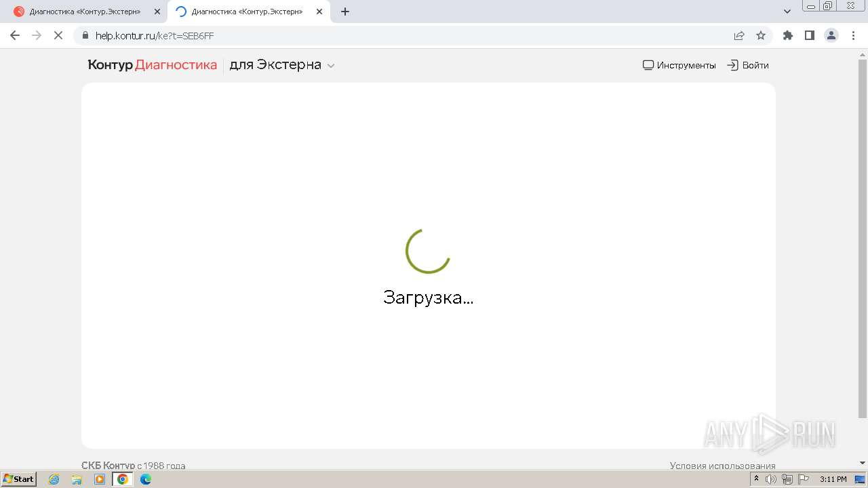Click the СКБ Контур footer text
The height and width of the screenshot is (488, 868).
point(108,466)
